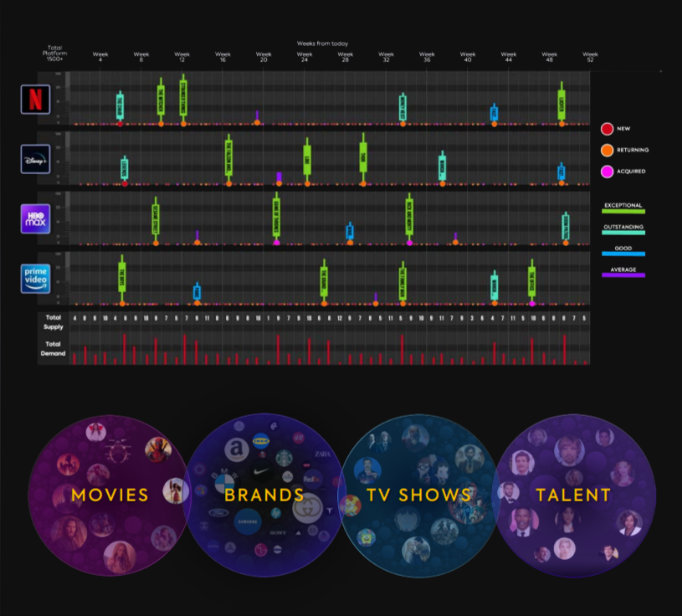682x616 pixels.
Task: Select the teal OUTSTANDING legend bar
Action: 623,233
